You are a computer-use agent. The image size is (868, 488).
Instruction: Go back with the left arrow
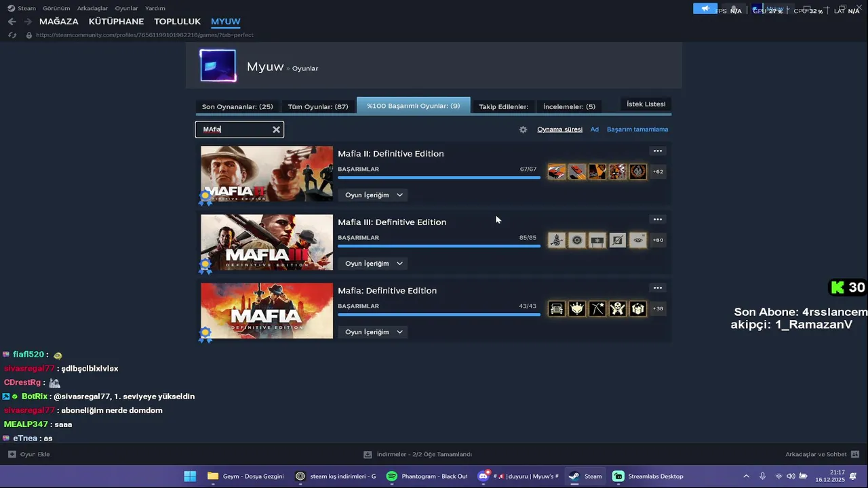pyautogui.click(x=12, y=22)
